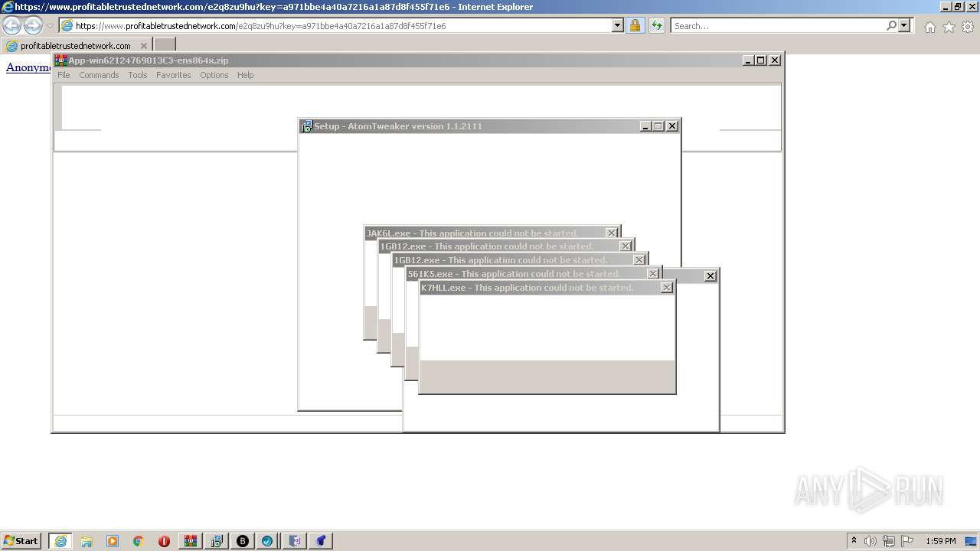The image size is (980, 551).
Task: Minimize the AtomTweaker Setup window
Action: (646, 126)
